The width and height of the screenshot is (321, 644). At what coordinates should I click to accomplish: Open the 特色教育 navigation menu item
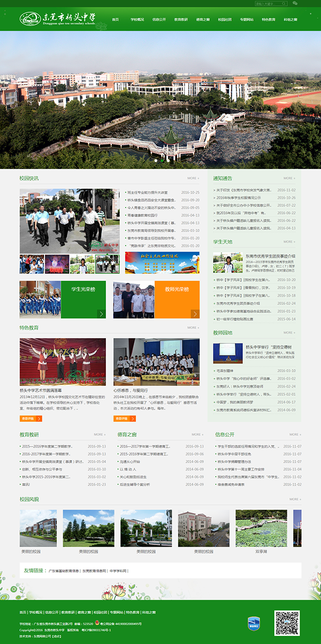tap(268, 19)
